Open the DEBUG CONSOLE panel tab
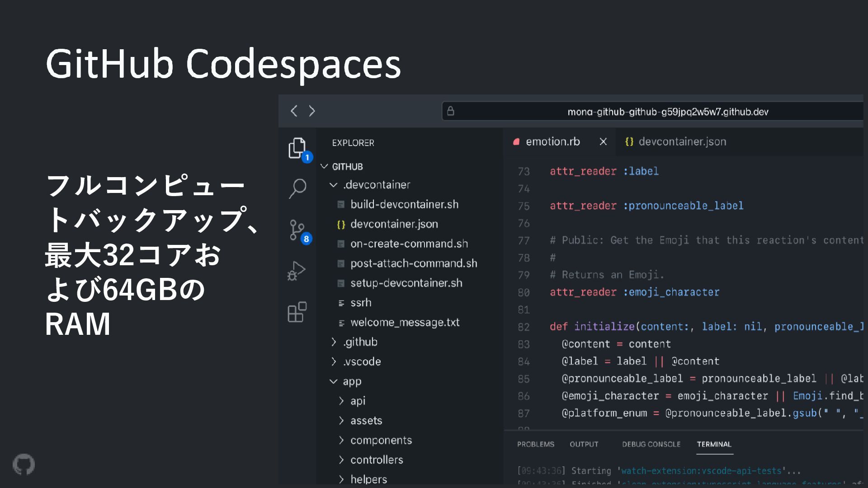Viewport: 868px width, 488px height. click(x=651, y=444)
